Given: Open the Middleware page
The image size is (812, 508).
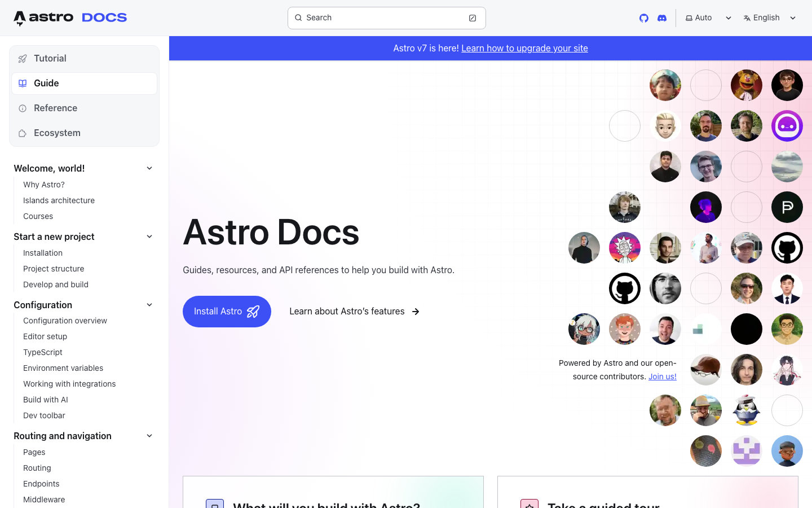Looking at the screenshot, I should (44, 500).
